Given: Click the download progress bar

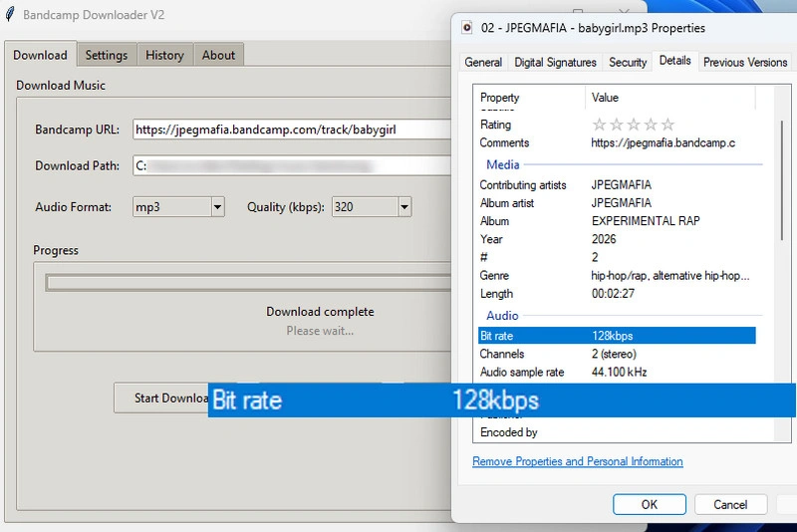Looking at the screenshot, I should point(248,283).
